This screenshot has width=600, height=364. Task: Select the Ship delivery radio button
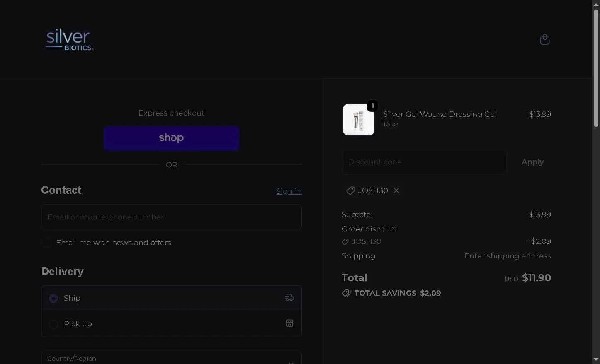click(x=53, y=298)
